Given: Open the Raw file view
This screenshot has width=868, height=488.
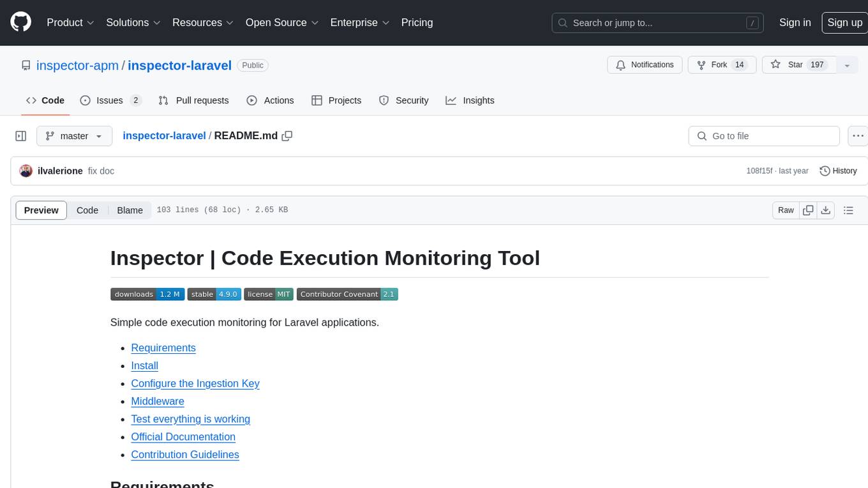Looking at the screenshot, I should click(786, 210).
